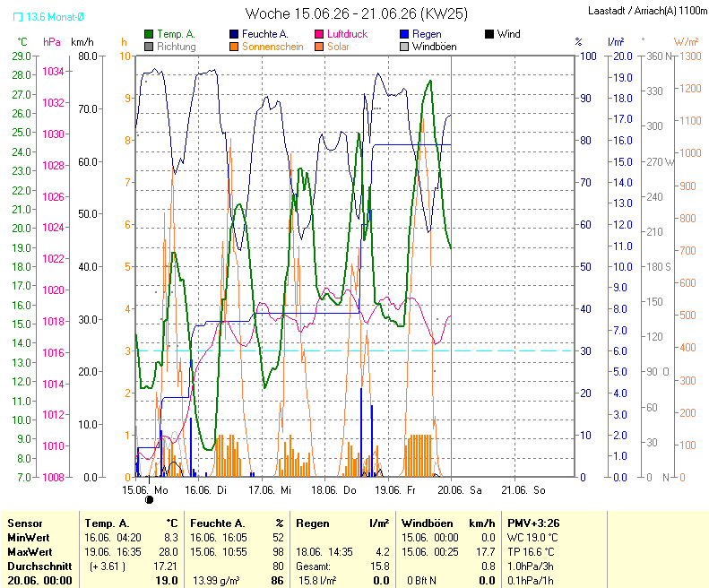Click the Feuchte A. table column header
Viewport: 709px width, 588px height.
click(x=218, y=523)
